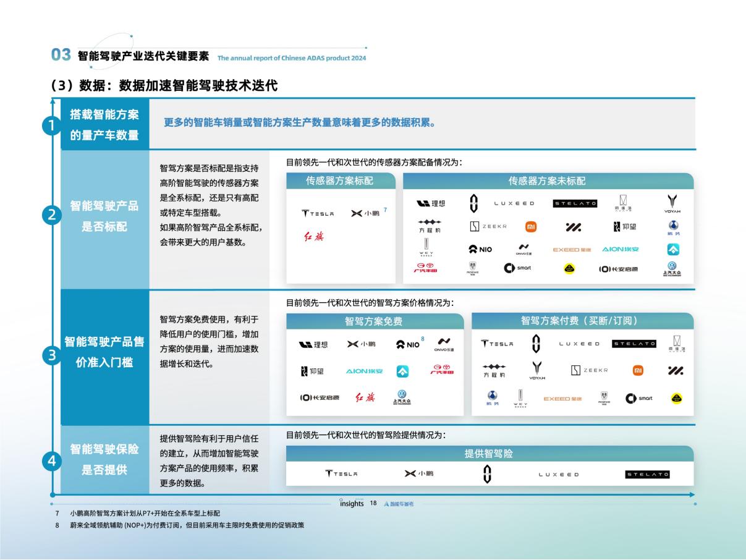Click the 上汽大众 logo under 传感器方案未标配

tap(672, 269)
